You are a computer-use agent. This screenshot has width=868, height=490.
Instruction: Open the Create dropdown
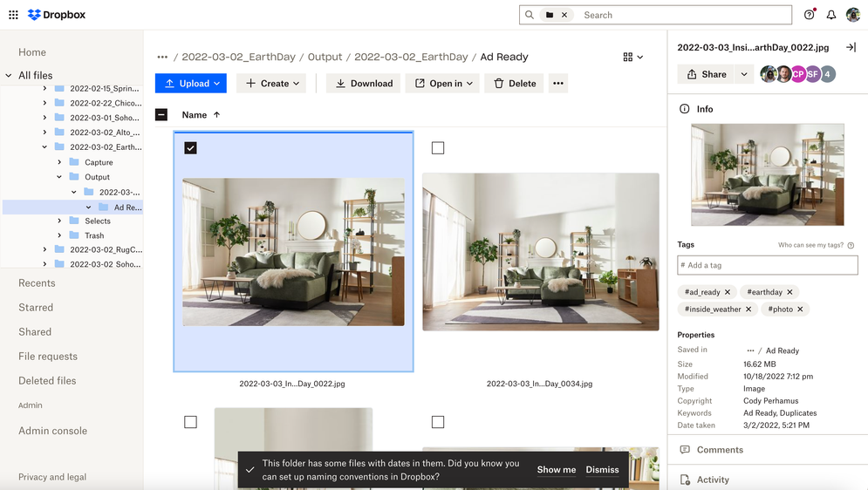click(x=271, y=84)
